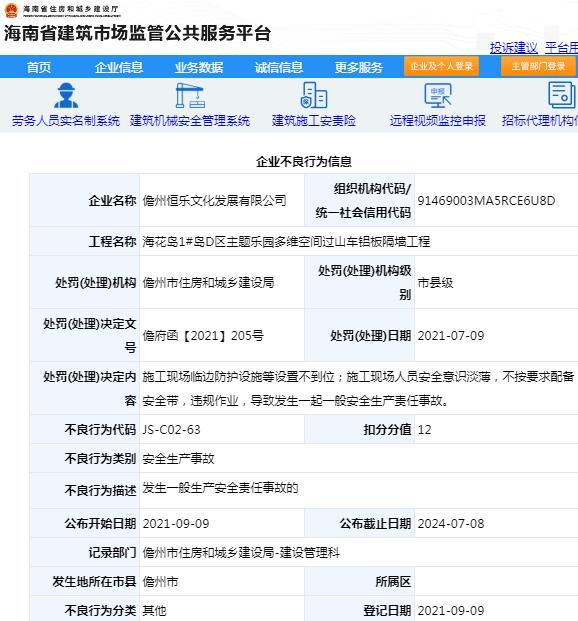Open the 劳务人员实名制系统 worker icon
Image resolution: width=578 pixels, height=621 pixels.
point(66,95)
